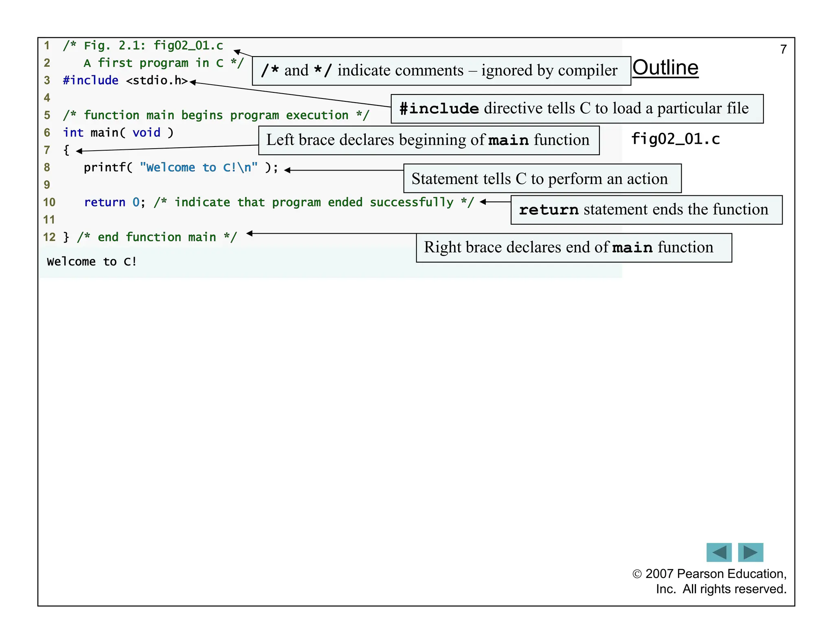Select the return statement ends function callout
The width and height of the screenshot is (834, 644).
click(646, 210)
